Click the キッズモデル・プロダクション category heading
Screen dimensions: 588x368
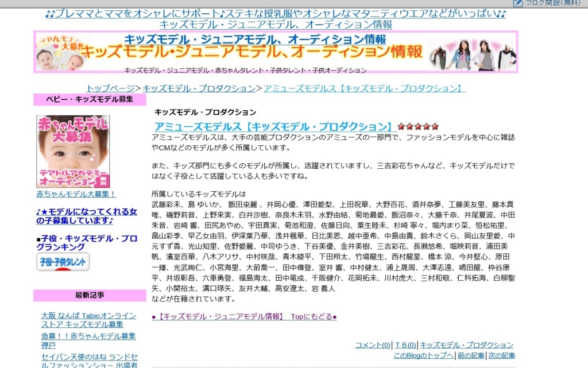(205, 112)
